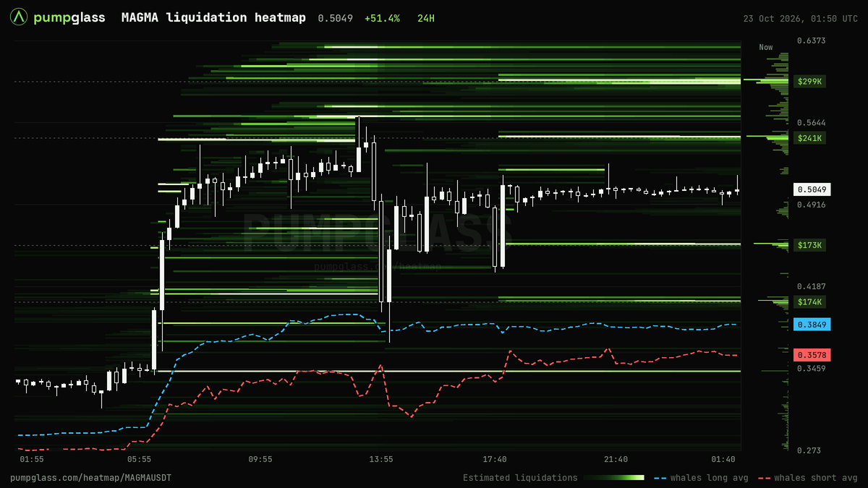
Task: Click the 0.5644 price axis label
Action: click(x=811, y=123)
